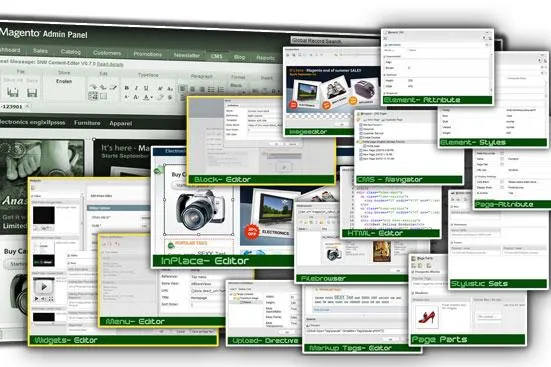Open the Catalog menu in Magento admin
This screenshot has height=367, width=551.
(x=71, y=52)
